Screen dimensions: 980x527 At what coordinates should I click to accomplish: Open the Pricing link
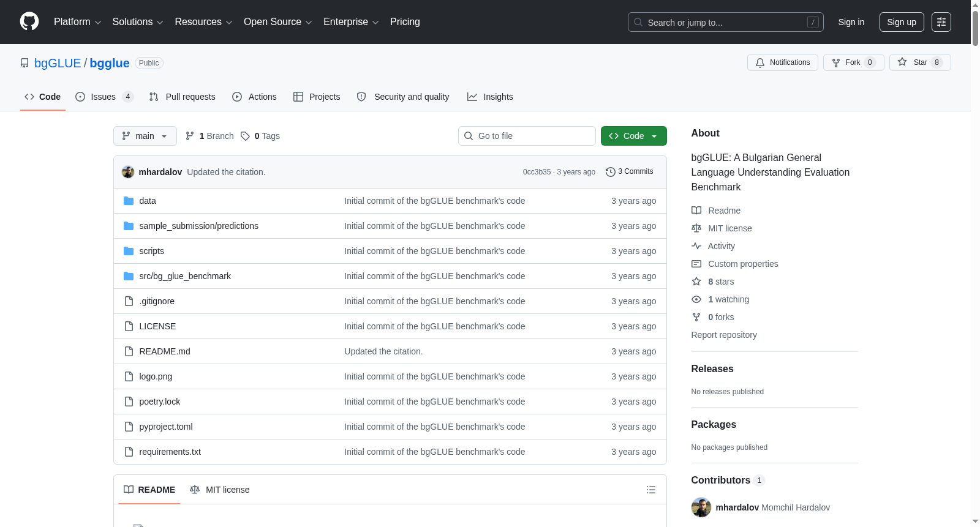pyautogui.click(x=405, y=22)
